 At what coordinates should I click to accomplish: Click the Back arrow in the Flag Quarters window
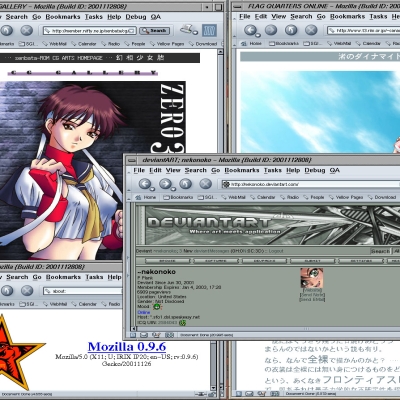click(250, 30)
